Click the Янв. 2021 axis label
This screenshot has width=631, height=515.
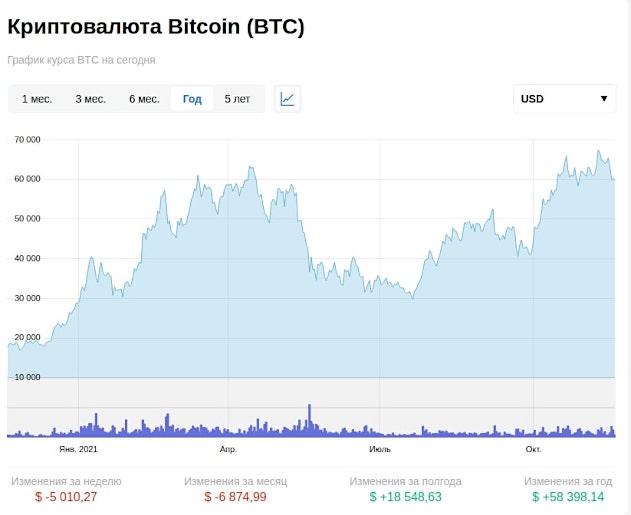pos(78,449)
